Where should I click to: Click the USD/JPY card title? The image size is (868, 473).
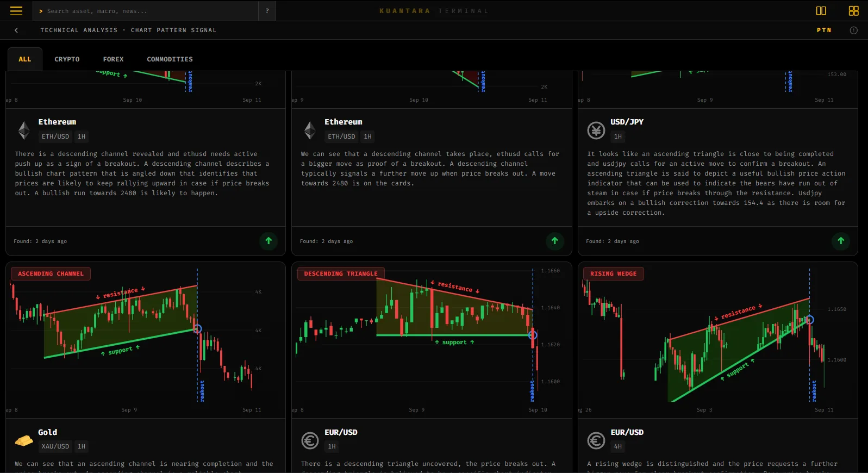point(627,122)
